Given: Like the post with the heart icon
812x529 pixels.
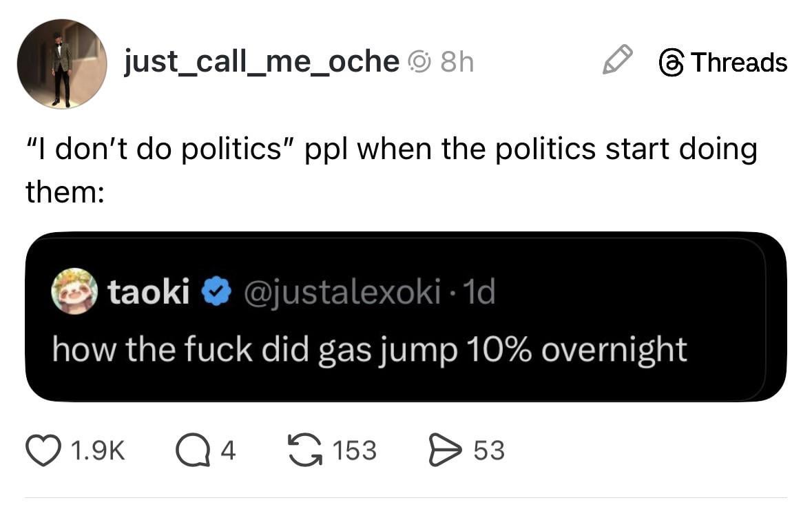Looking at the screenshot, I should pyautogui.click(x=43, y=450).
